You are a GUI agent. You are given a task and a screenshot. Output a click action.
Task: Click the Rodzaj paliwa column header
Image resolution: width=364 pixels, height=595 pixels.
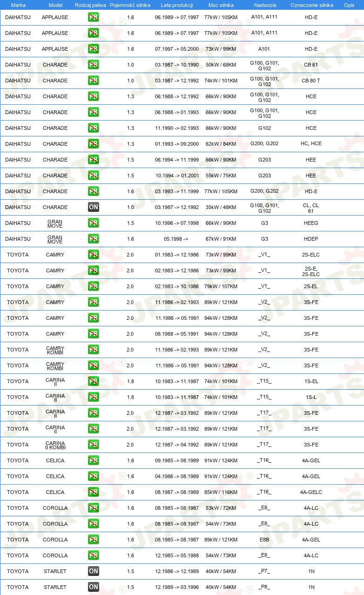(x=90, y=5)
